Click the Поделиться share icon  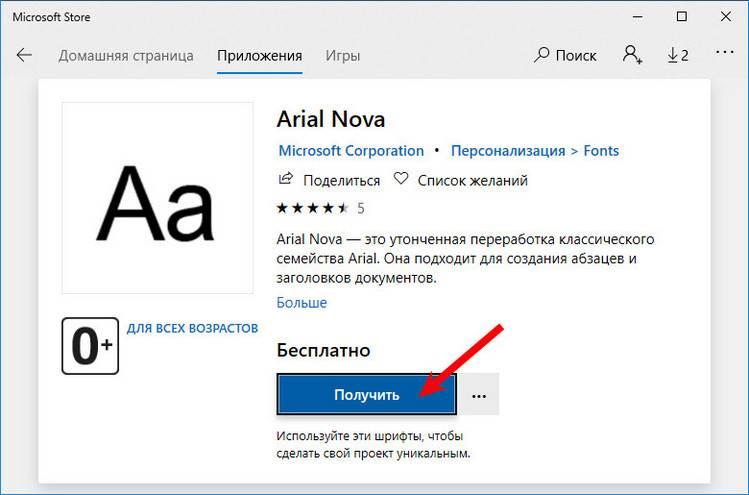[x=285, y=178]
